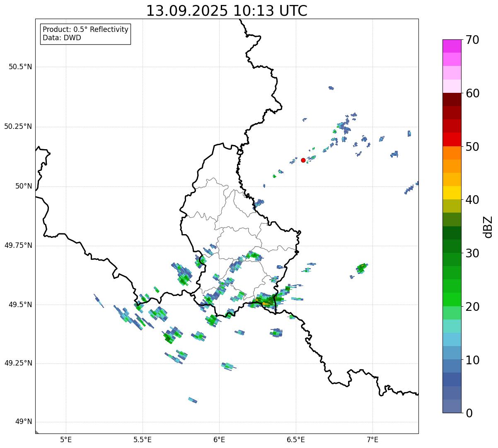
Task: Click the 50.5°N latitude label
Action: coord(20,67)
